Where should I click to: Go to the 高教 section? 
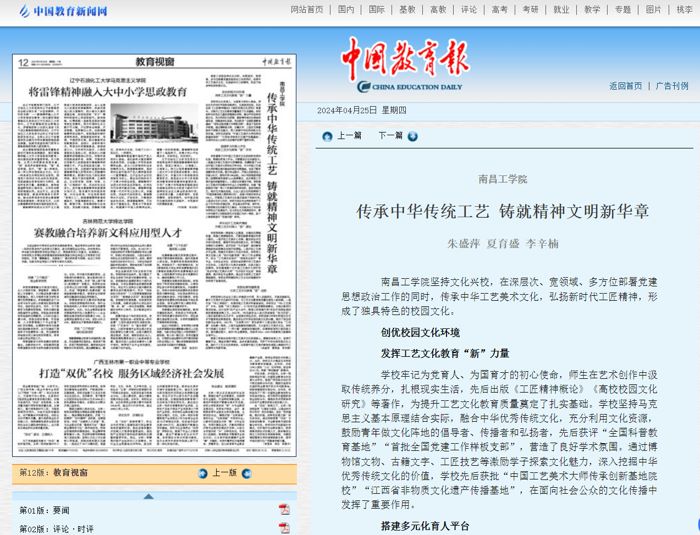[438, 9]
